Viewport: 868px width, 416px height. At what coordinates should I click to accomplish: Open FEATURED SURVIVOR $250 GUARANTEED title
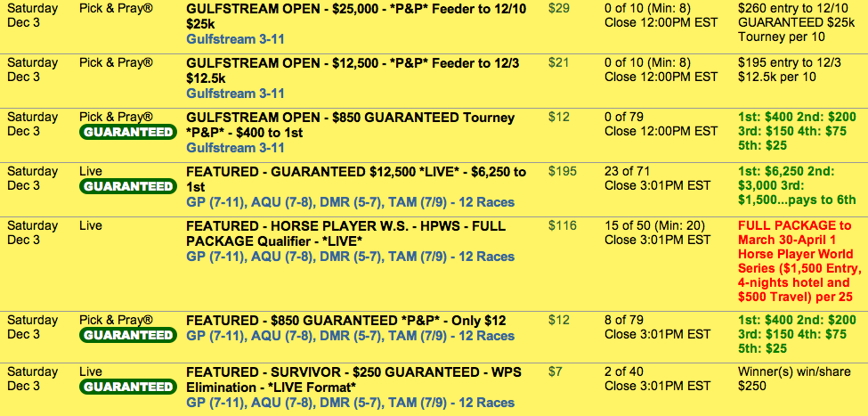[x=353, y=379]
